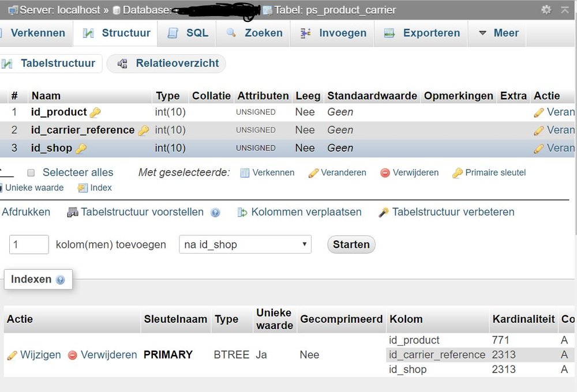The image size is (577, 392).
Task: Click the settings gear icon
Action: pyautogui.click(x=546, y=10)
